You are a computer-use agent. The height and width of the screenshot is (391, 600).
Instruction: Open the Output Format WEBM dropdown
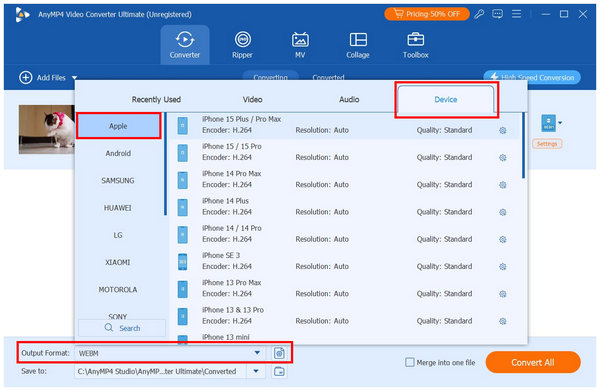coord(257,353)
